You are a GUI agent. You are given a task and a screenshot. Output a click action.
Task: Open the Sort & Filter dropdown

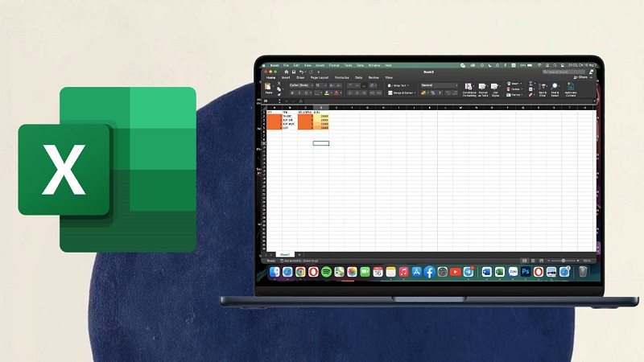(543, 89)
